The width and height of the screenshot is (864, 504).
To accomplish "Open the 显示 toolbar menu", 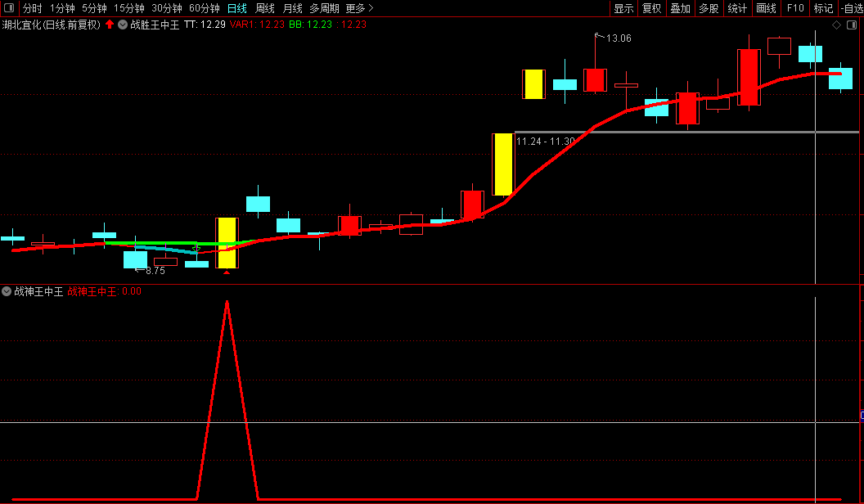I will 623,8.
